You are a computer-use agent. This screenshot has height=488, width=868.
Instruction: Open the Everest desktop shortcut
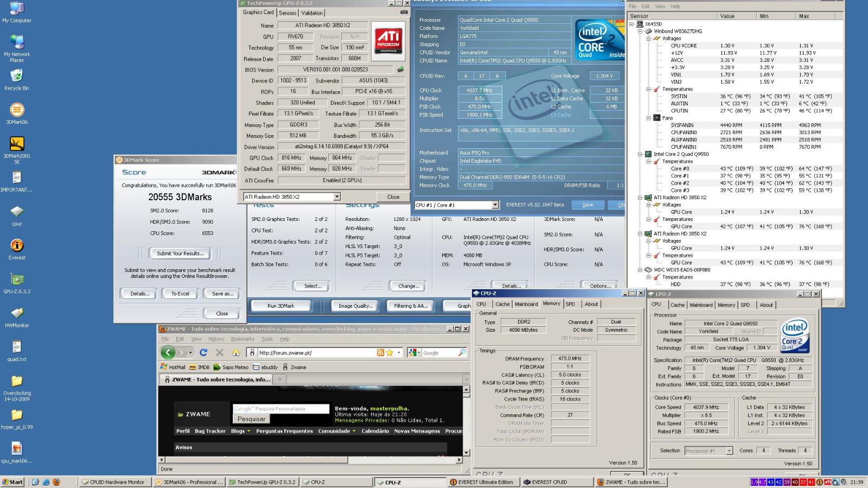17,249
